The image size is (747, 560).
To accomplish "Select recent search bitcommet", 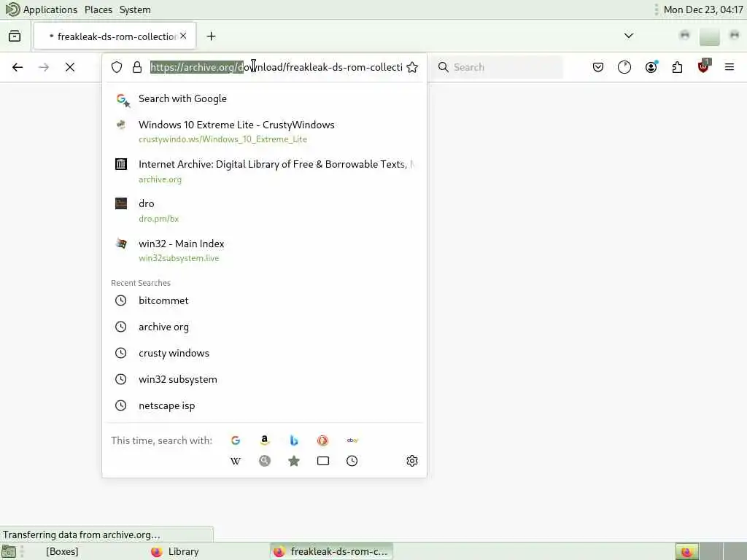I will (264, 300).
